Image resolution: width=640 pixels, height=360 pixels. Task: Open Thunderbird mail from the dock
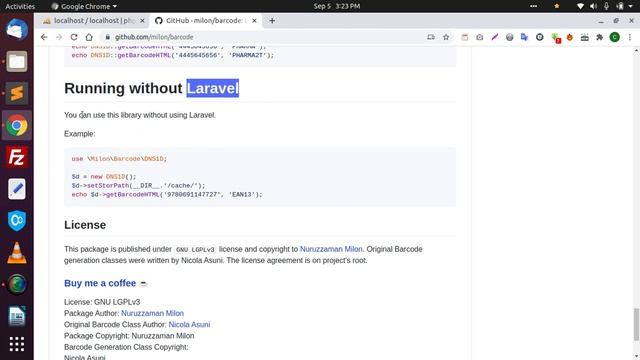coord(17,30)
